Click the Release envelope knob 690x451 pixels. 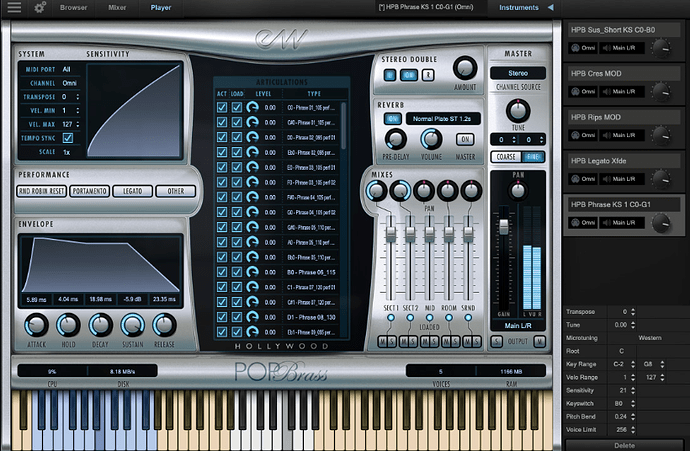pos(164,325)
